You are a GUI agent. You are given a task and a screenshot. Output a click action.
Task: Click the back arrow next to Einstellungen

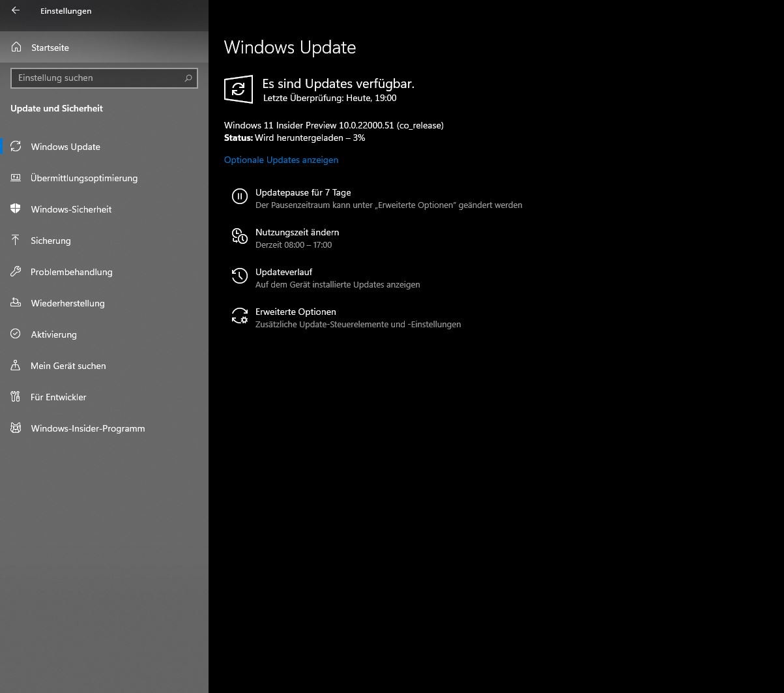(x=16, y=10)
